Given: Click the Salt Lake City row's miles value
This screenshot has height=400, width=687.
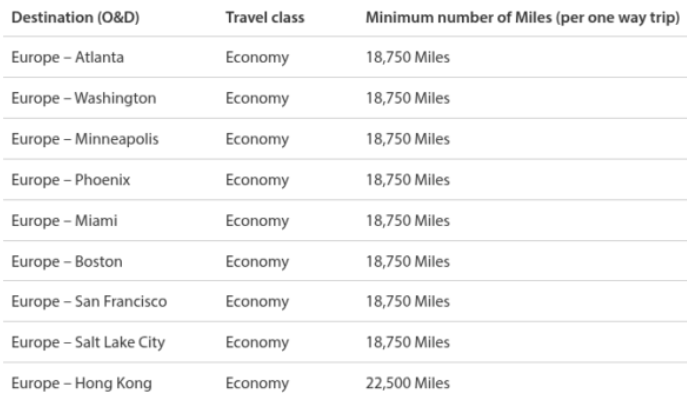Looking at the screenshot, I should click(x=408, y=343).
